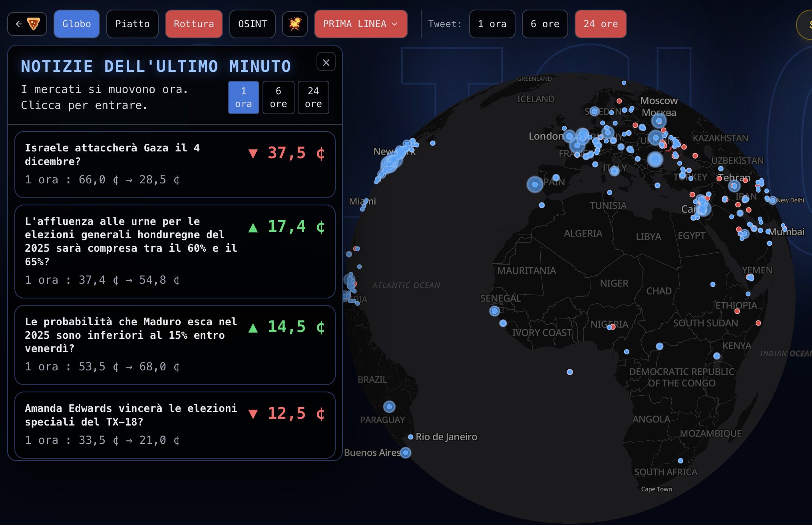This screenshot has height=525, width=812.
Task: Click the Rio de Janeiro map marker
Action: pyautogui.click(x=410, y=437)
